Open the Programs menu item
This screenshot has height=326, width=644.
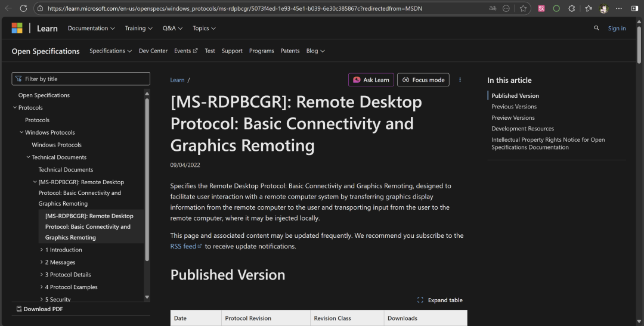pos(262,51)
